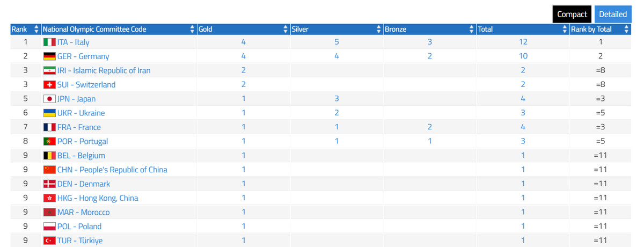Click Italy's total medal count 12

[x=523, y=42]
